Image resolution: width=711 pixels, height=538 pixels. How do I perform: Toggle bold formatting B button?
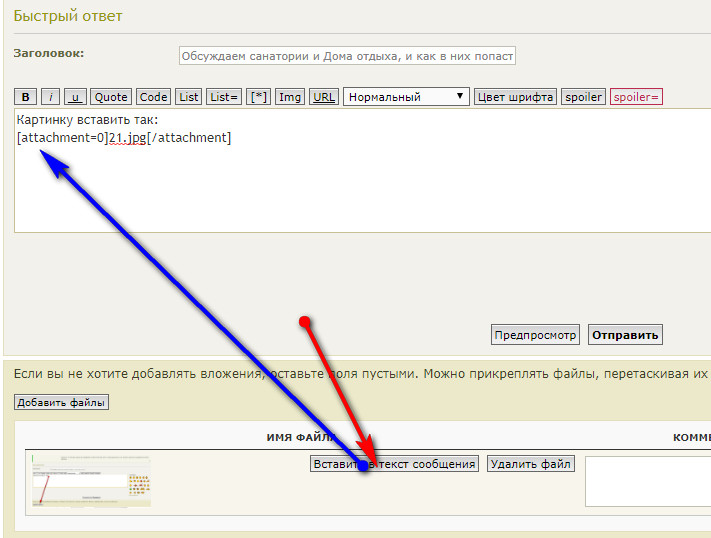(26, 97)
